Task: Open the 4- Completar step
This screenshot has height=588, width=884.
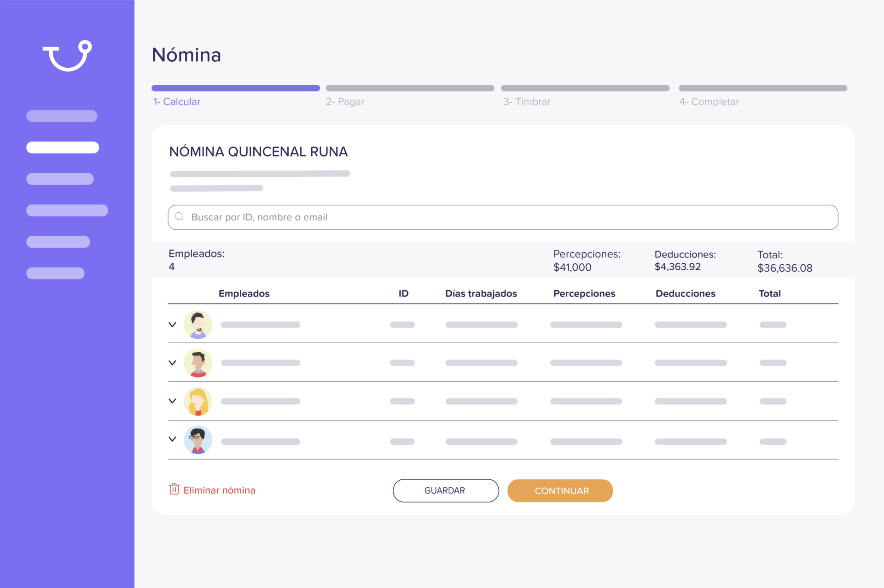Action: tap(709, 102)
